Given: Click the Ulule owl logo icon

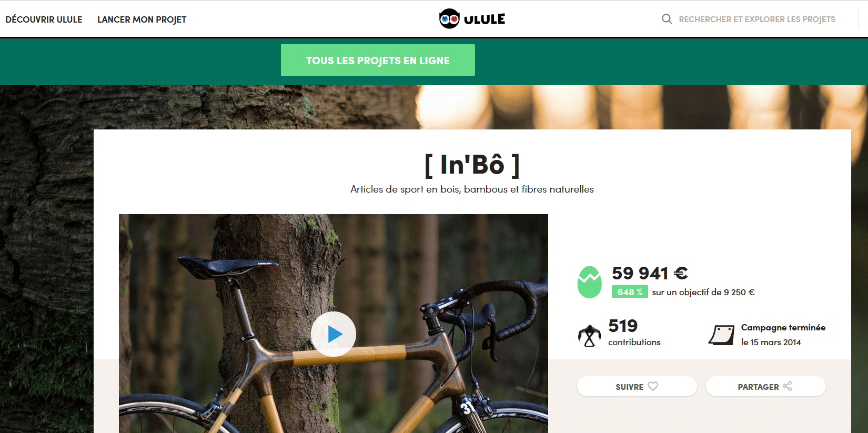Looking at the screenshot, I should click(x=449, y=19).
